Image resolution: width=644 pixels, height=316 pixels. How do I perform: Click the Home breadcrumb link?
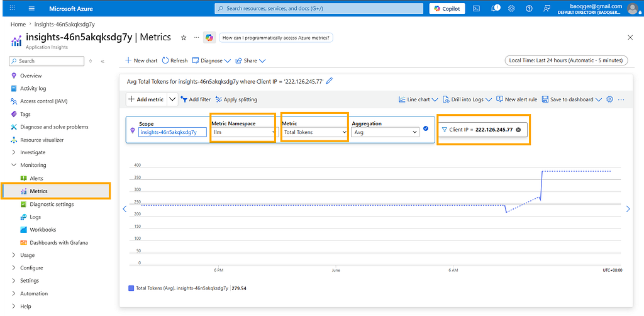click(x=18, y=25)
